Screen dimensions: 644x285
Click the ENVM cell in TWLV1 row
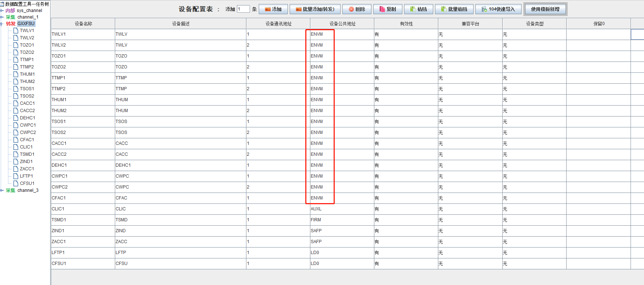coord(342,34)
